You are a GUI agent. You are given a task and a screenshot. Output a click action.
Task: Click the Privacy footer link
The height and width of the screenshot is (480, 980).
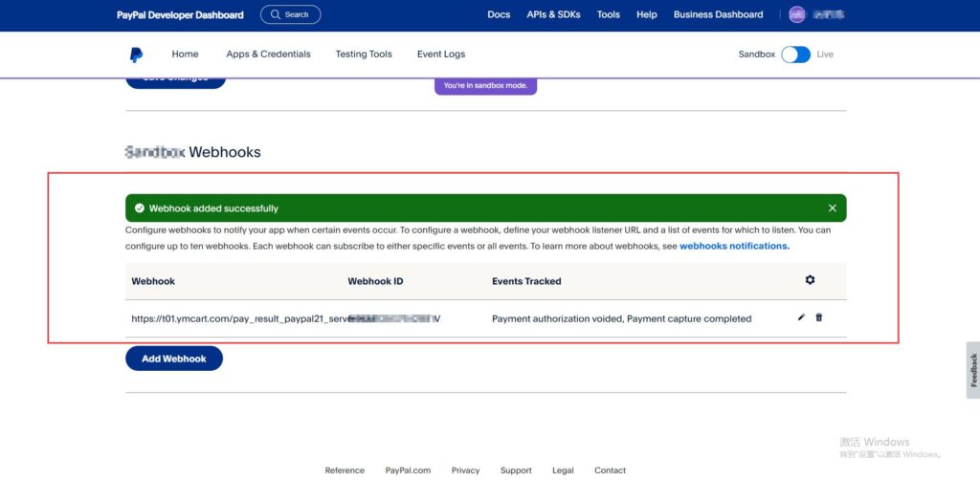pyautogui.click(x=465, y=470)
